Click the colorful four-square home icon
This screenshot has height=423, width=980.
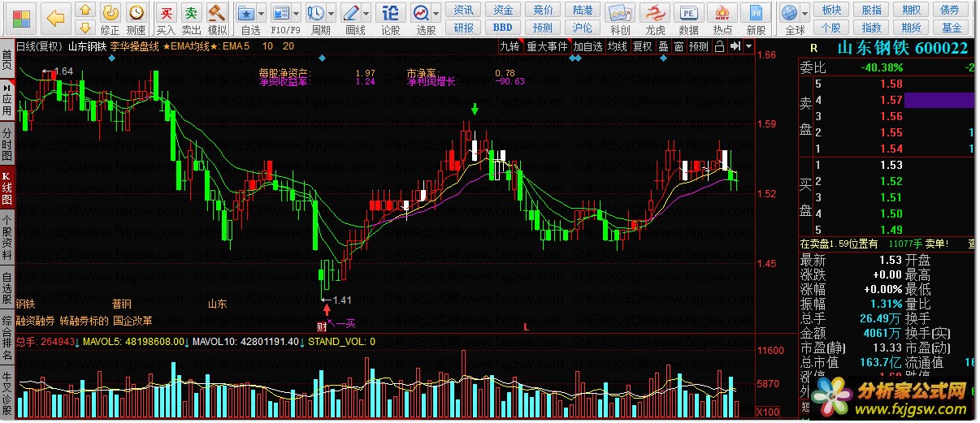tap(22, 18)
